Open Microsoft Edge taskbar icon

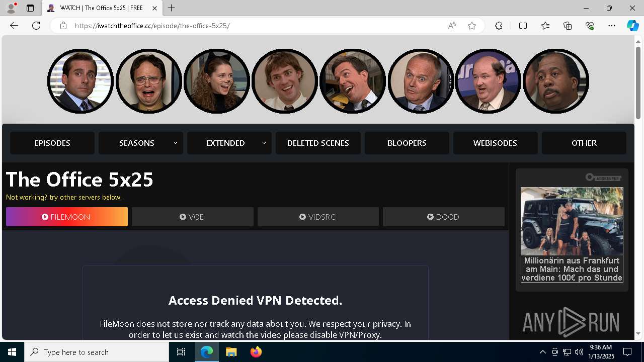(x=207, y=352)
